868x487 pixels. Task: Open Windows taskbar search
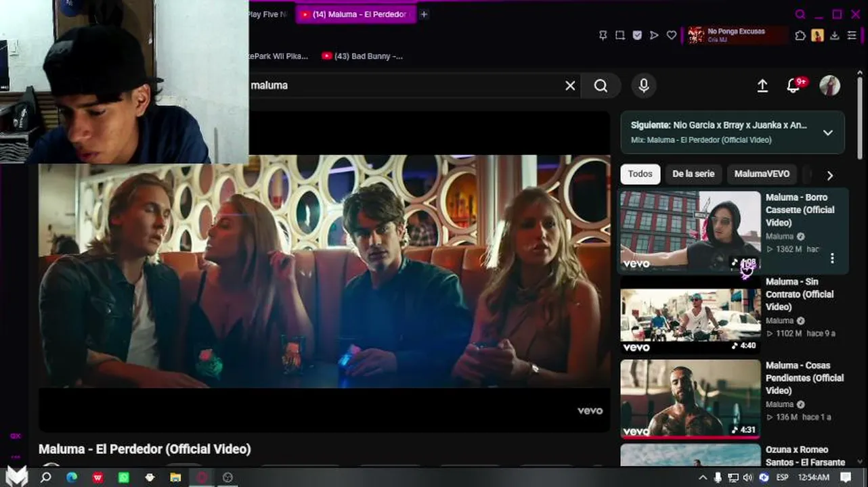click(x=46, y=477)
